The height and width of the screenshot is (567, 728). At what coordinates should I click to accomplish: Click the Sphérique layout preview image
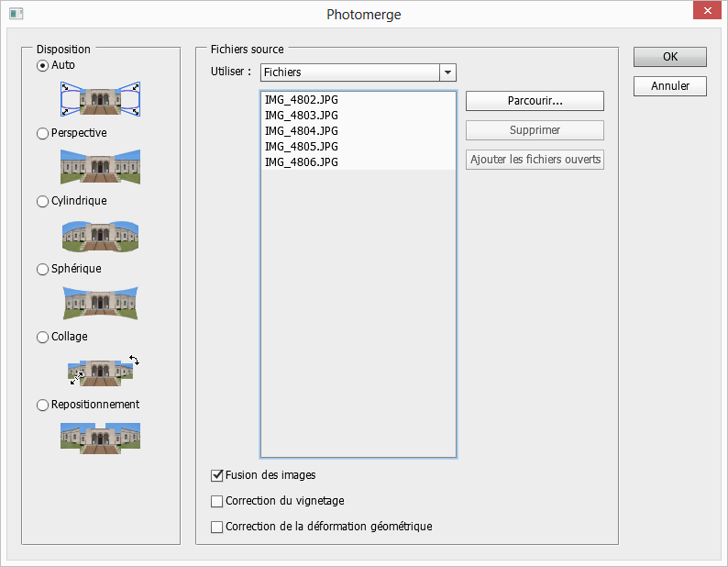pyautogui.click(x=100, y=303)
